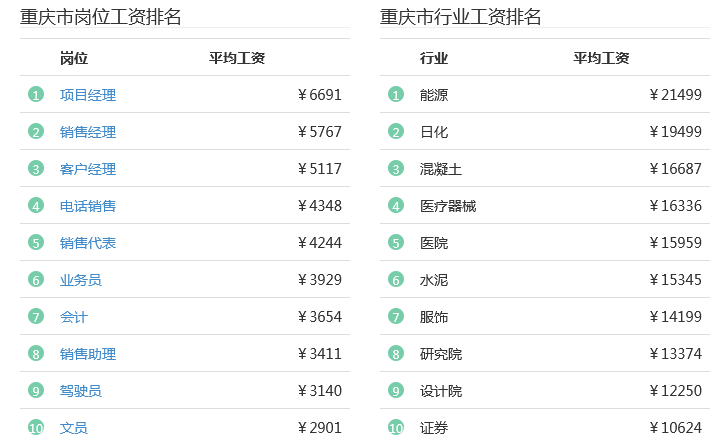Click the 驾驶员 job link
The height and width of the screenshot is (448, 718).
click(81, 391)
